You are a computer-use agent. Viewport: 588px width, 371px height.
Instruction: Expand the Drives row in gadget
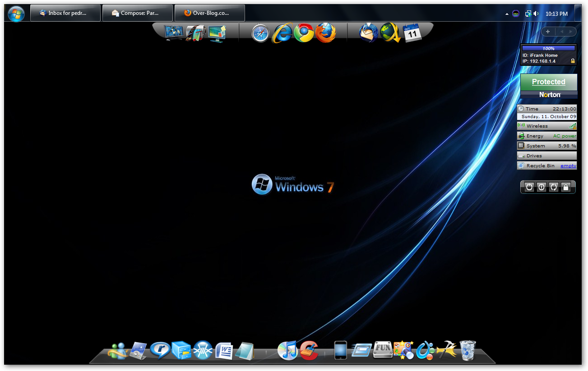pos(547,156)
